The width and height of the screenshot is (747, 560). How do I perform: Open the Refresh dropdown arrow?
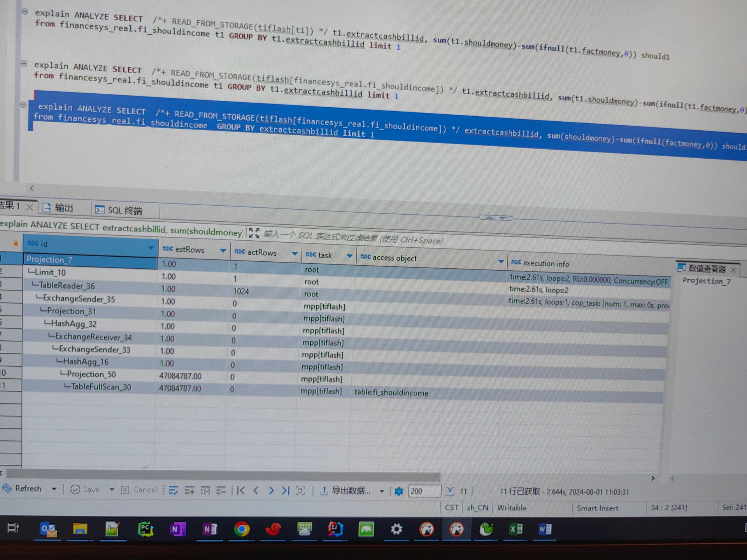tap(54, 489)
